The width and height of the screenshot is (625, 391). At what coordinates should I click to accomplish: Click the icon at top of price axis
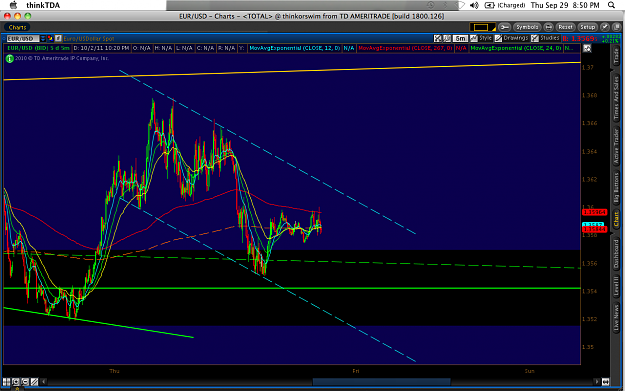click(587, 49)
